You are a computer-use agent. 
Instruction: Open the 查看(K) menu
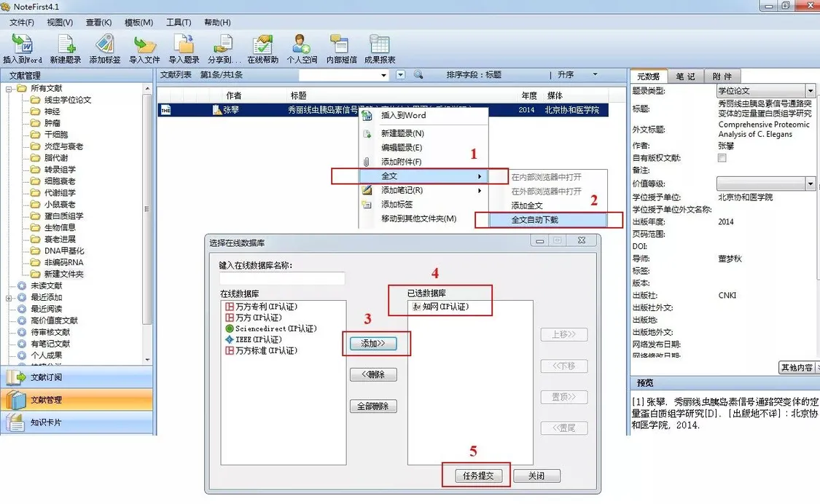pyautogui.click(x=99, y=23)
